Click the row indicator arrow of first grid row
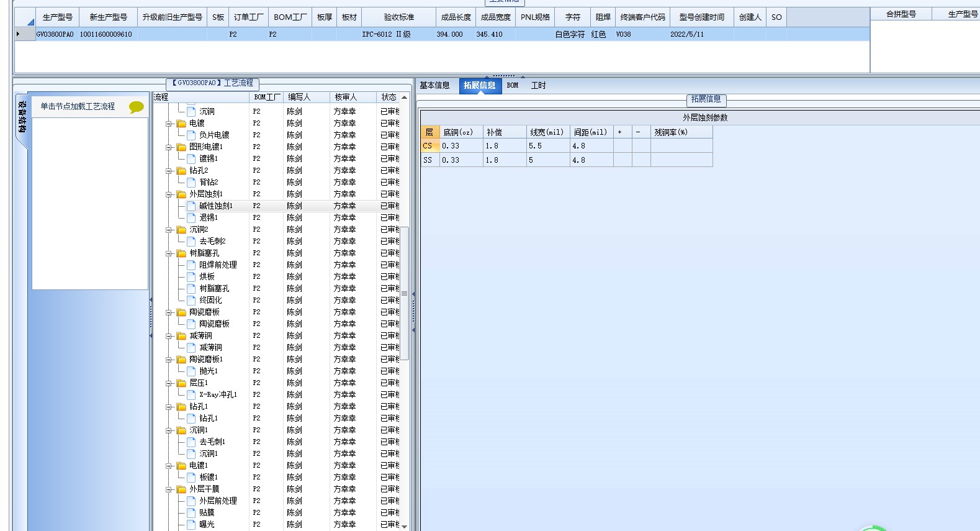The width and height of the screenshot is (980, 531). click(18, 34)
